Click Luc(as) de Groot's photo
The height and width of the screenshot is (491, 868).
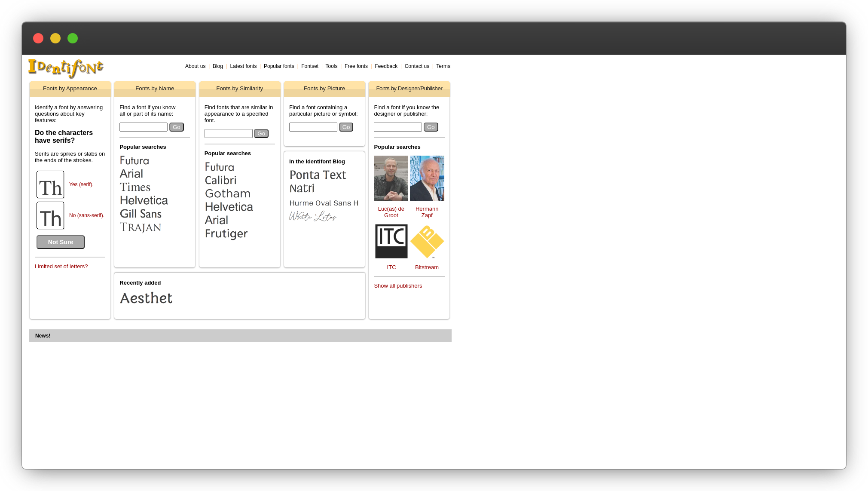[x=391, y=178]
